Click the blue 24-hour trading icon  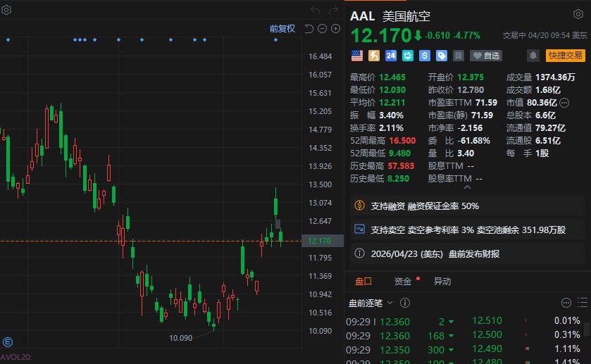tap(390, 56)
